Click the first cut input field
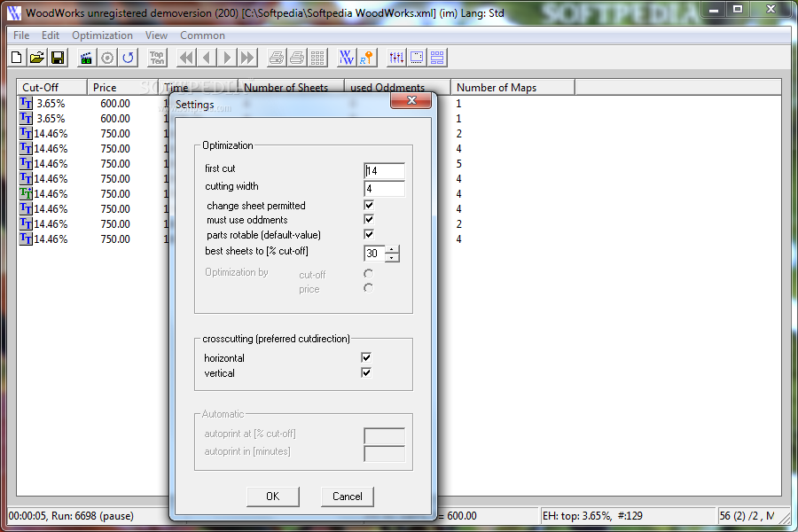798x532 pixels. click(x=384, y=170)
